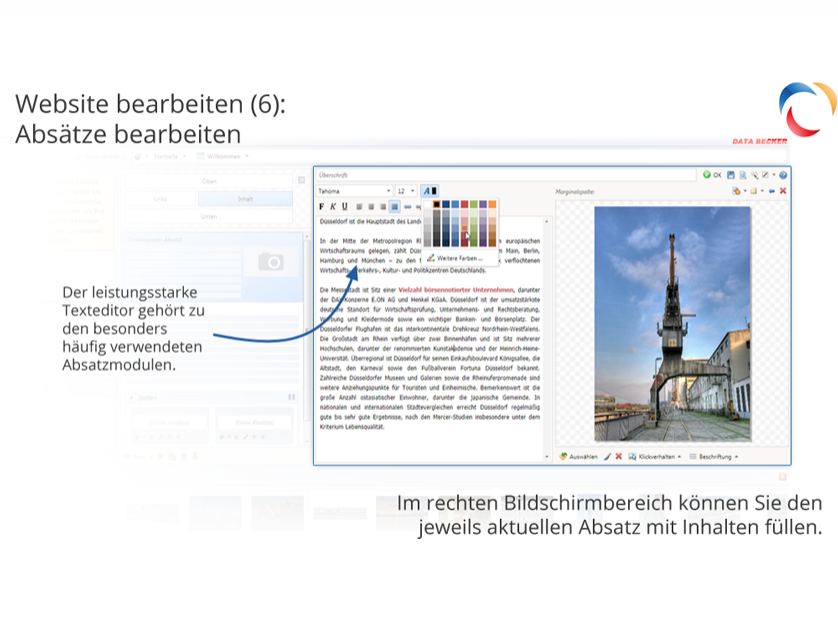The height and width of the screenshot is (629, 838).
Task: Open the Tahoma font family dropdown
Action: [354, 191]
